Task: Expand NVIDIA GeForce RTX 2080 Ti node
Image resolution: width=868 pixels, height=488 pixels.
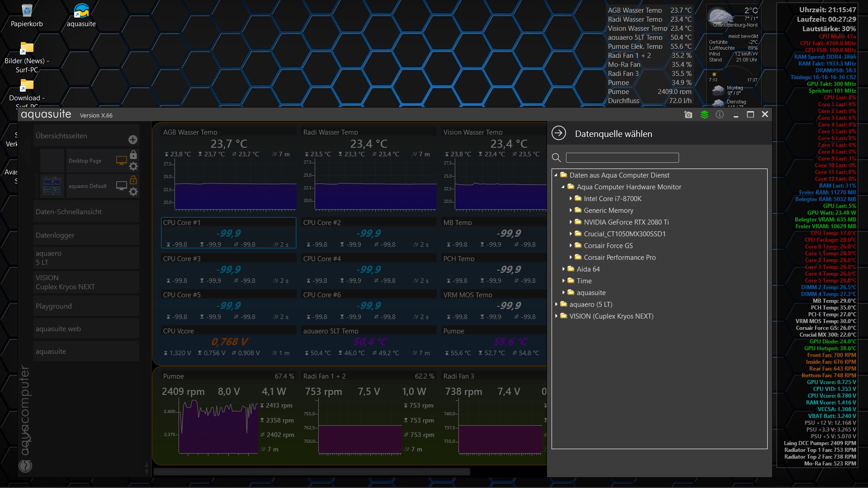Action: 571,222
